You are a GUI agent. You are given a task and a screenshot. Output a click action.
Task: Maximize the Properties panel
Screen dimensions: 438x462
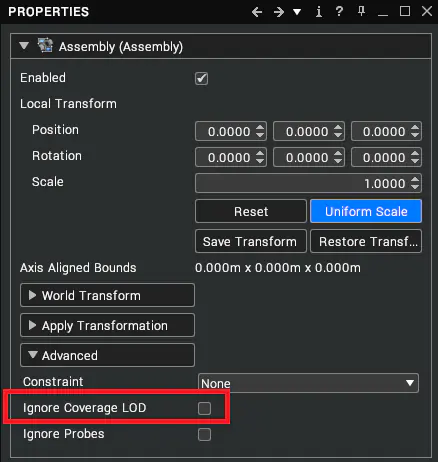click(x=405, y=11)
